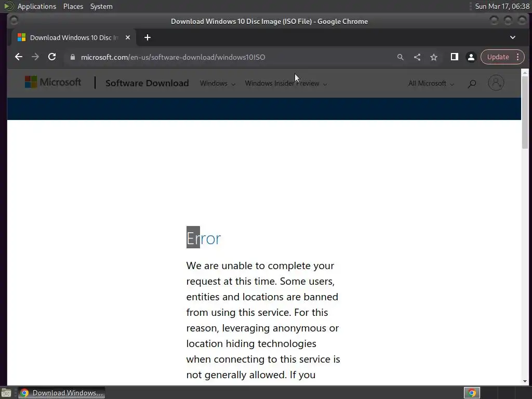Click the Chrome tray icon in bottom panel
Screen dimensions: 532x399
coord(472,393)
